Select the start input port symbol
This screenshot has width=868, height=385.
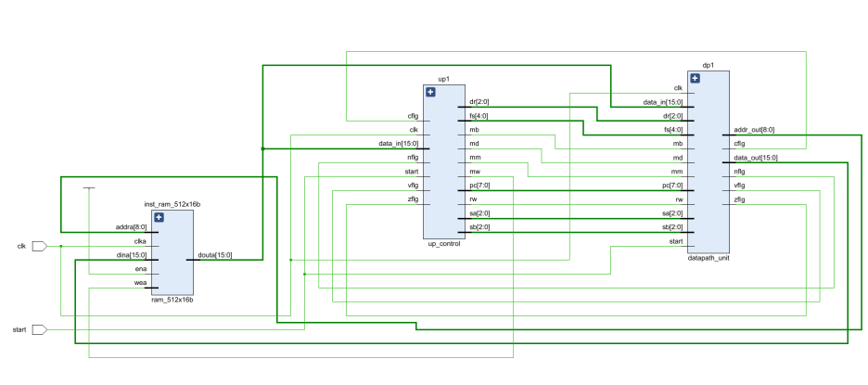pyautogui.click(x=40, y=329)
